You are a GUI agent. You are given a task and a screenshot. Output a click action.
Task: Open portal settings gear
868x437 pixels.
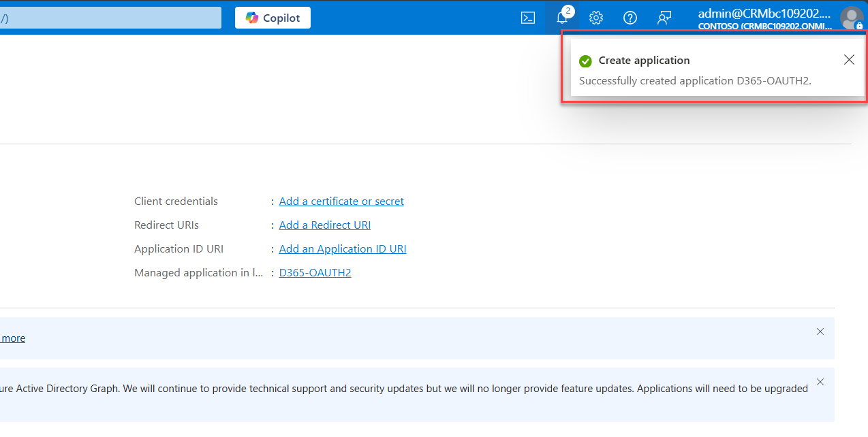pos(596,18)
